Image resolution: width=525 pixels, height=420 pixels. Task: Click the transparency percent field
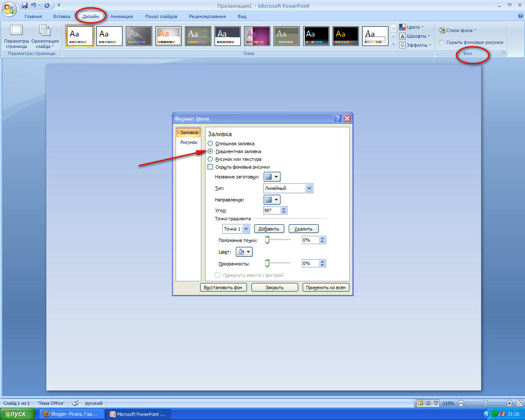coord(310,263)
